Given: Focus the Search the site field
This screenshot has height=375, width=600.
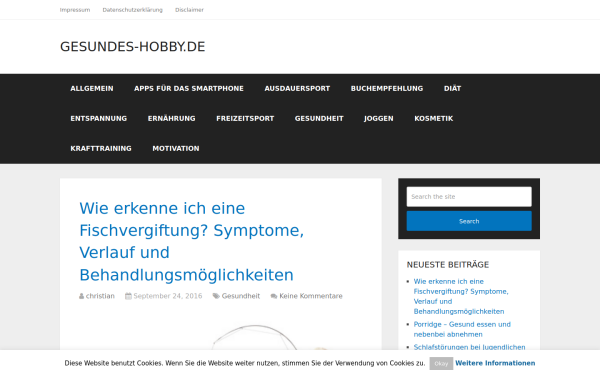Looking at the screenshot, I should pos(469,197).
